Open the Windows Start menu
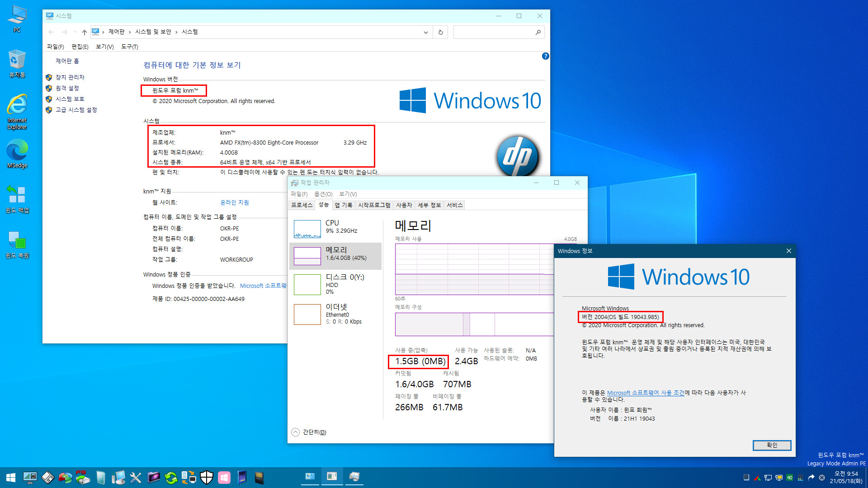 coord(10,478)
